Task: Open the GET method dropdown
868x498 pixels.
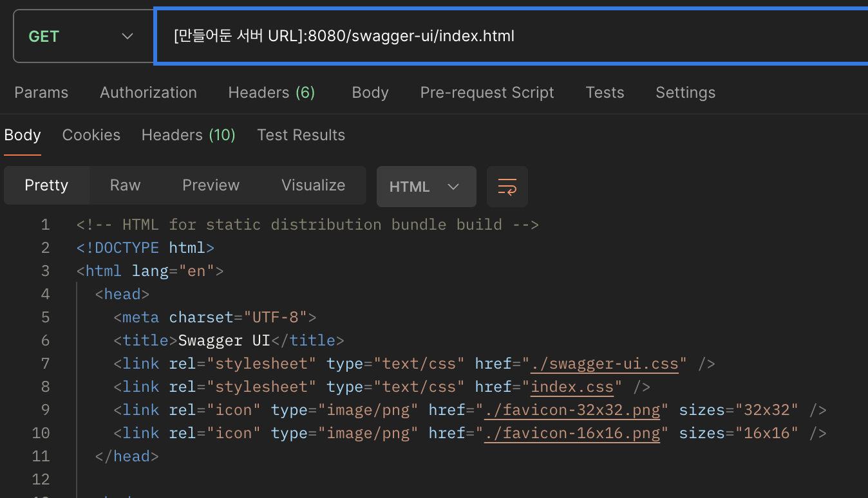Action: 83,37
